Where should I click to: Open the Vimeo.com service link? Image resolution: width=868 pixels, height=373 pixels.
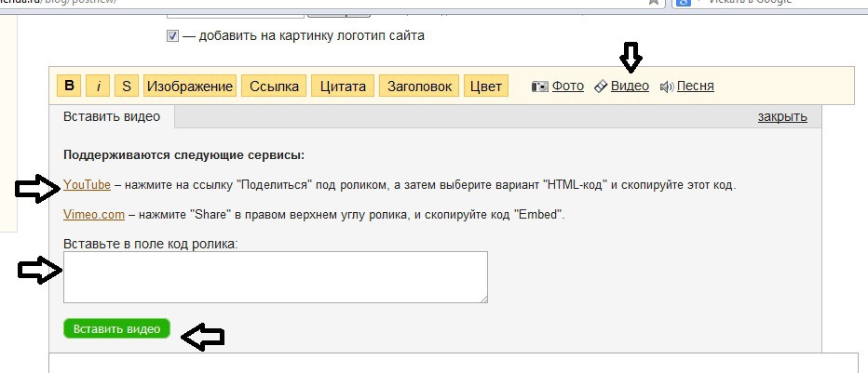[94, 215]
